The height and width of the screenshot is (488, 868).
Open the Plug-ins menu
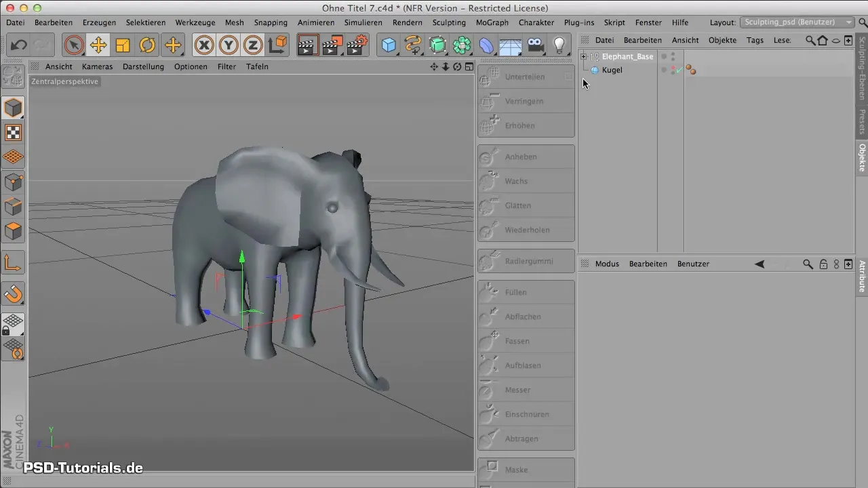point(580,22)
